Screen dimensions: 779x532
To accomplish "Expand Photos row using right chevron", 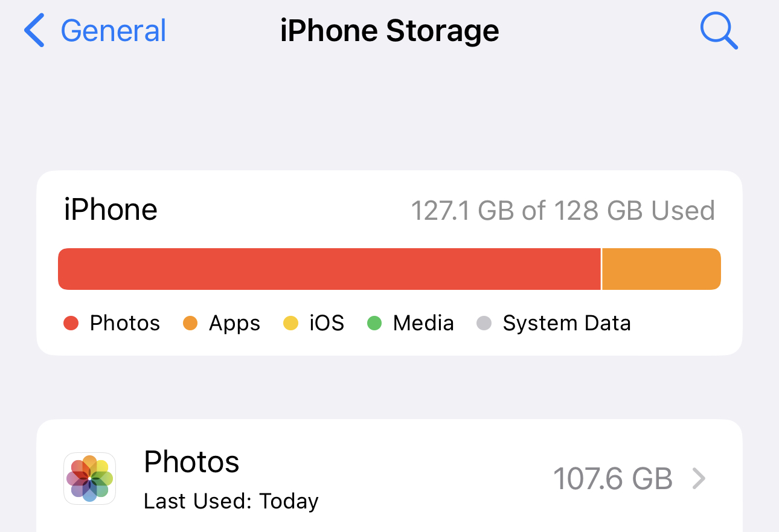I will [699, 479].
